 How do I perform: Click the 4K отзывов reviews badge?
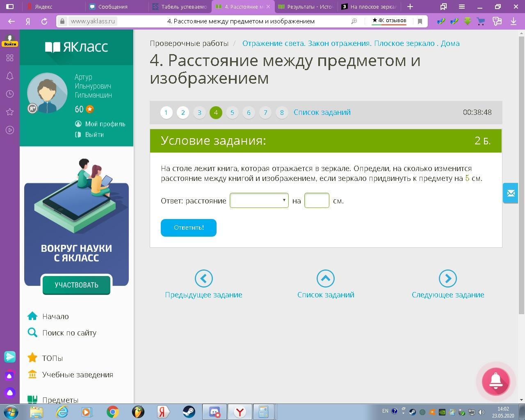pos(389,21)
